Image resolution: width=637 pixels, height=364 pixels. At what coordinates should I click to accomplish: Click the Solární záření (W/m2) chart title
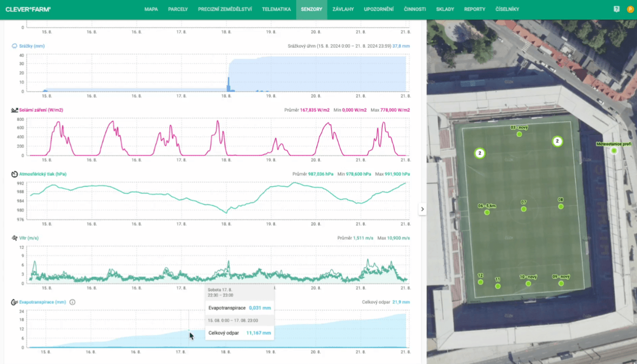(x=41, y=110)
